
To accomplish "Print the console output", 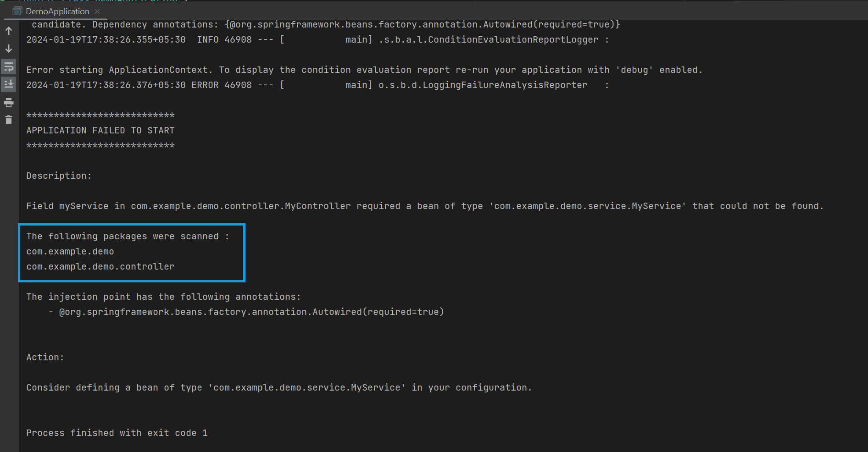I will coord(8,102).
